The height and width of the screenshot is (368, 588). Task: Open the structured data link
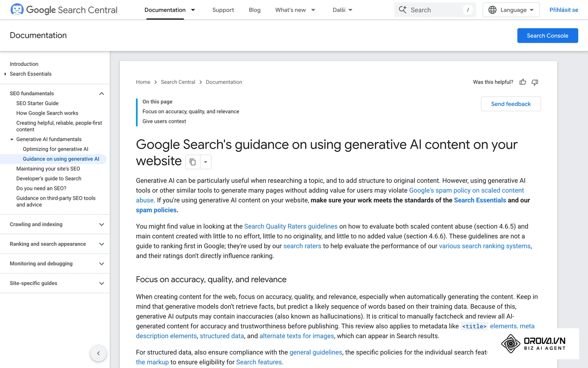(x=222, y=336)
